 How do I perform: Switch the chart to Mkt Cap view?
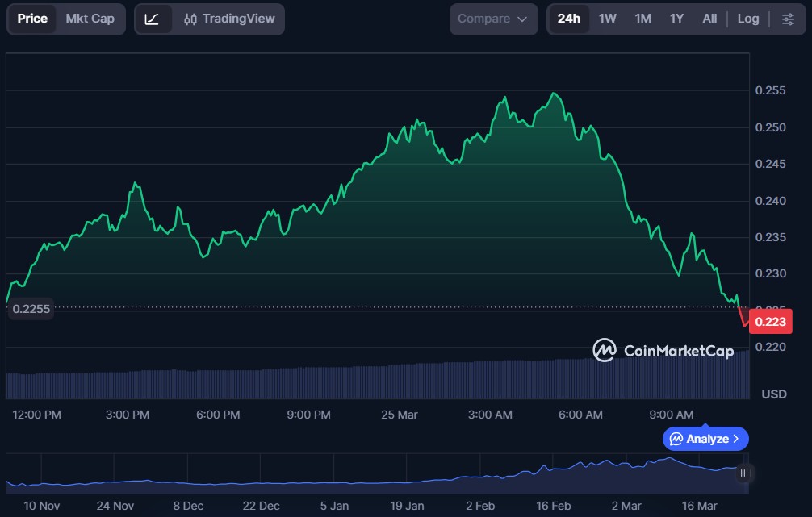click(90, 19)
